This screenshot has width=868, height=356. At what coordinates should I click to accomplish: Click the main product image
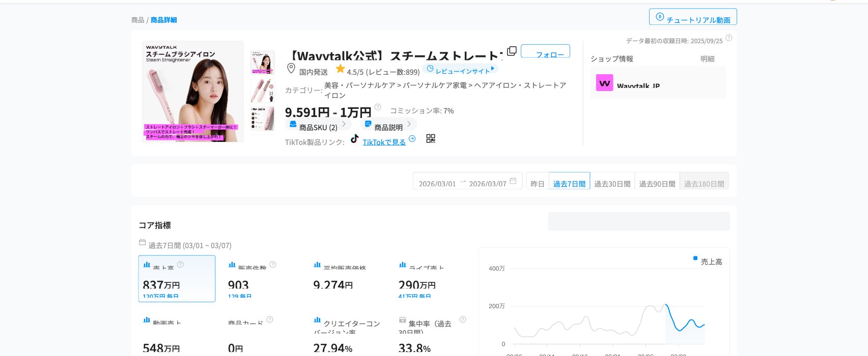pyautogui.click(x=192, y=92)
